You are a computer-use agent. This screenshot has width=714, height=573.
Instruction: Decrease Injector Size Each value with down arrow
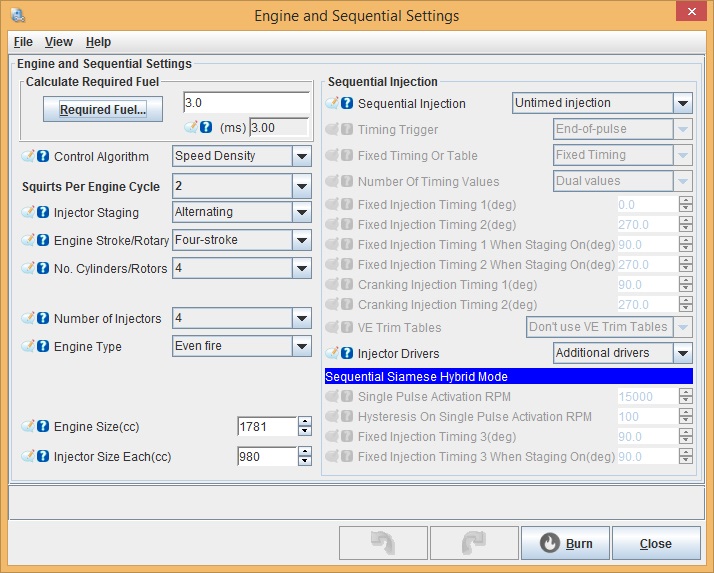pyautogui.click(x=305, y=462)
